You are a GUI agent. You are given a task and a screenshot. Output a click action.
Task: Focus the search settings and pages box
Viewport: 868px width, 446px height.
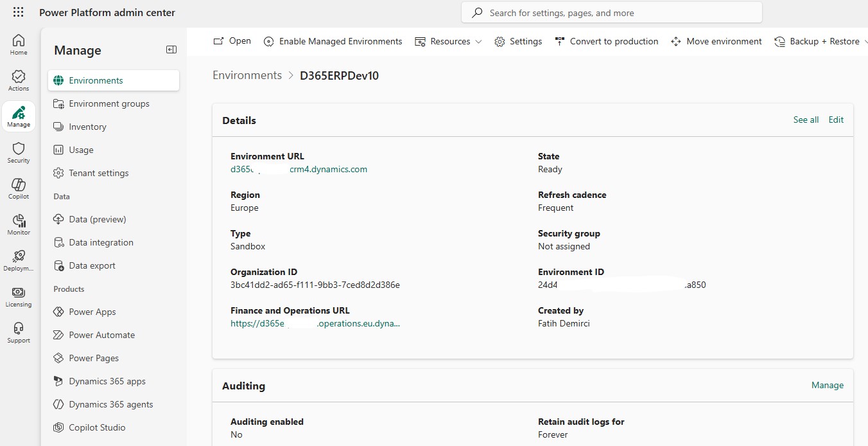point(612,13)
